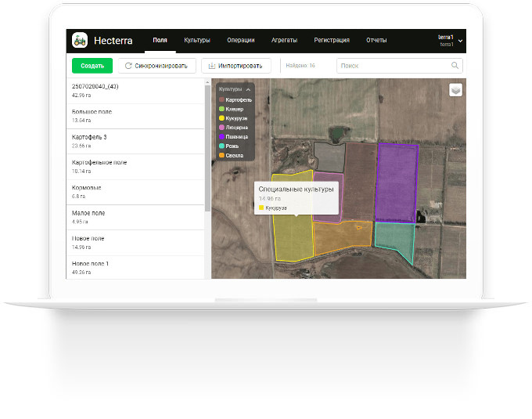This screenshot has width=532, height=419.
Task: Open the map layers switcher icon
Action: [x=455, y=89]
